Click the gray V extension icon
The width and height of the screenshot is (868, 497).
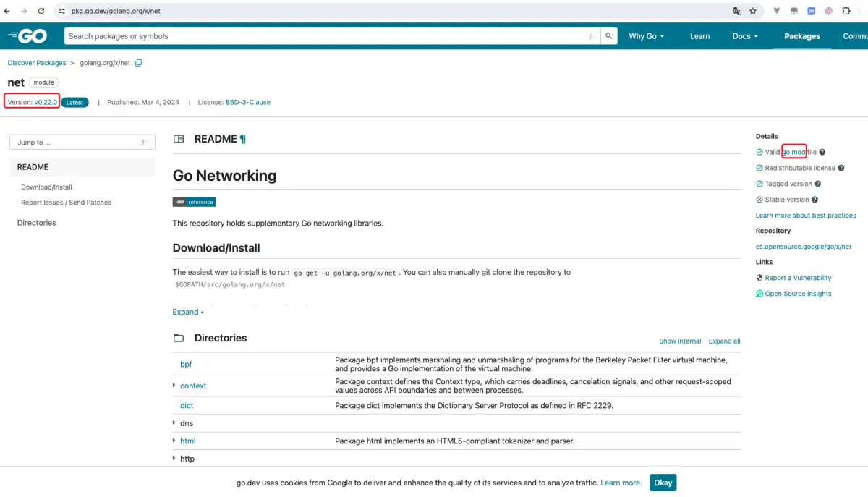[777, 11]
